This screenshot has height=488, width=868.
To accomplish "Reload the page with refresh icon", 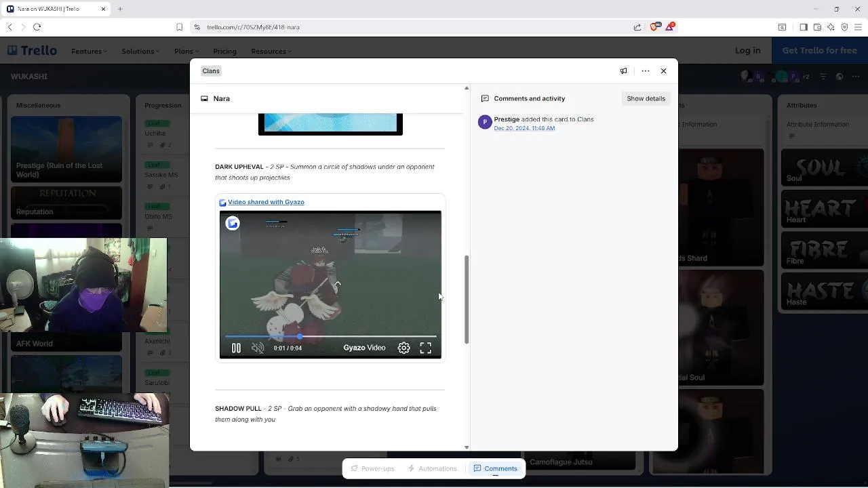I will tap(37, 27).
